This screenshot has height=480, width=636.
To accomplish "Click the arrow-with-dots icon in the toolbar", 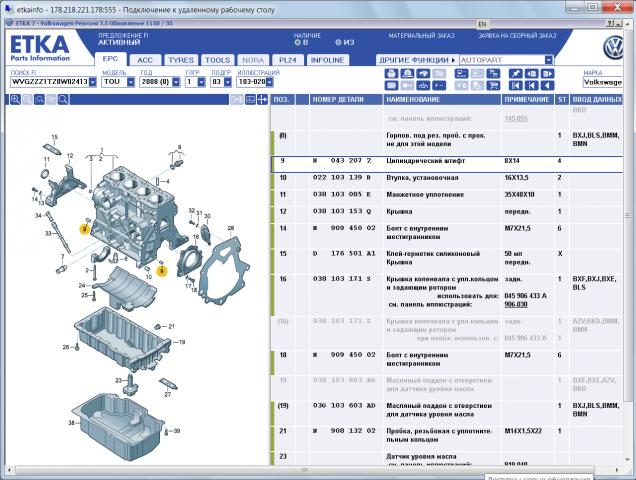I will (x=439, y=86).
